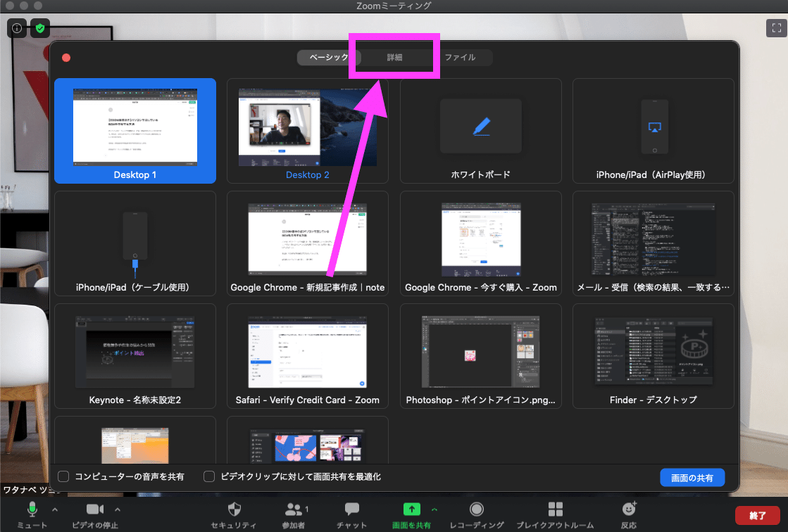Open the Chat bubble icon
Viewport: 788px width, 532px height.
pos(352,509)
